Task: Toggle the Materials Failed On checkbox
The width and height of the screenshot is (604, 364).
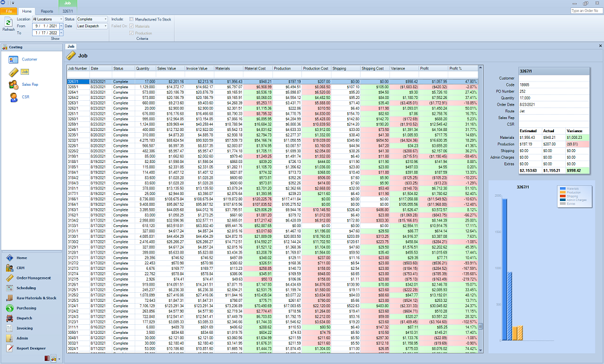Action: [131, 26]
